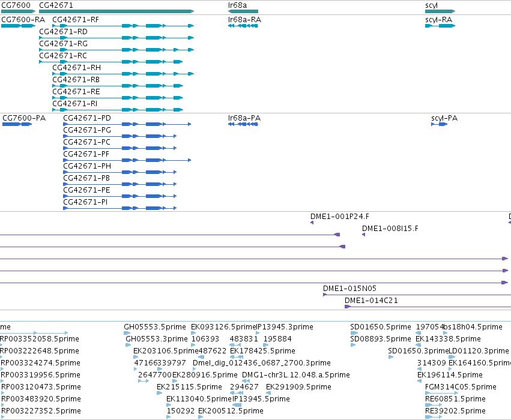Viewport: 511px width, 420px height.
Task: Click EST RP003222648.5prime
Action: coord(40,351)
